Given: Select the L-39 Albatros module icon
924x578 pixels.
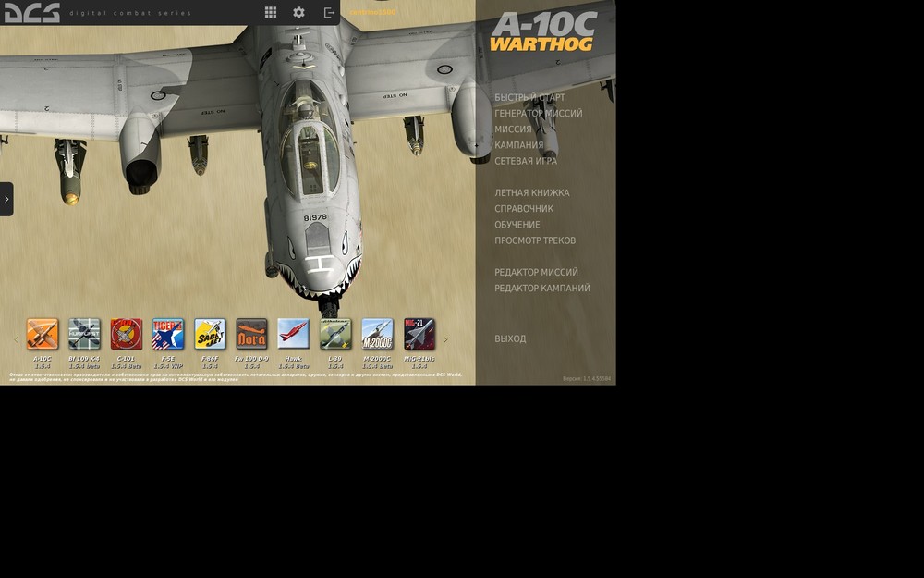Looking at the screenshot, I should tap(335, 334).
